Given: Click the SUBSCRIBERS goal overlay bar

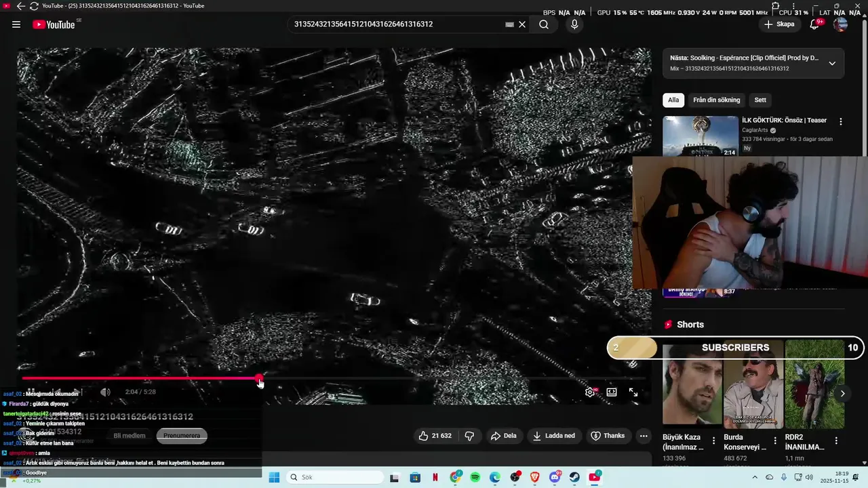Looking at the screenshot, I should [x=735, y=348].
